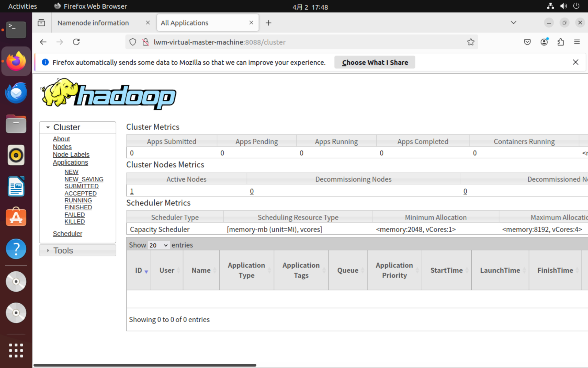Launch Thunderbird from the dock
The height and width of the screenshot is (368, 588).
pyautogui.click(x=16, y=93)
